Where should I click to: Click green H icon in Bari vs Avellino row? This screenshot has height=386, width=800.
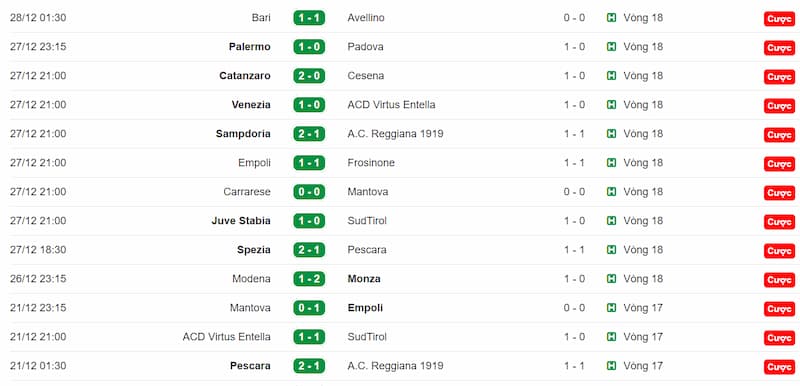(611, 18)
